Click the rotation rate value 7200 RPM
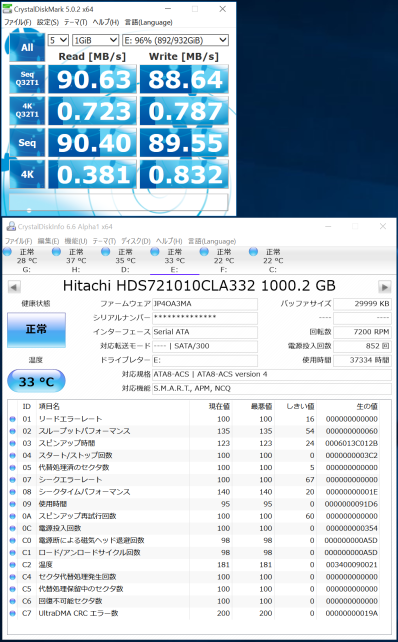Image resolution: width=398 pixels, height=642 pixels. [x=362, y=332]
